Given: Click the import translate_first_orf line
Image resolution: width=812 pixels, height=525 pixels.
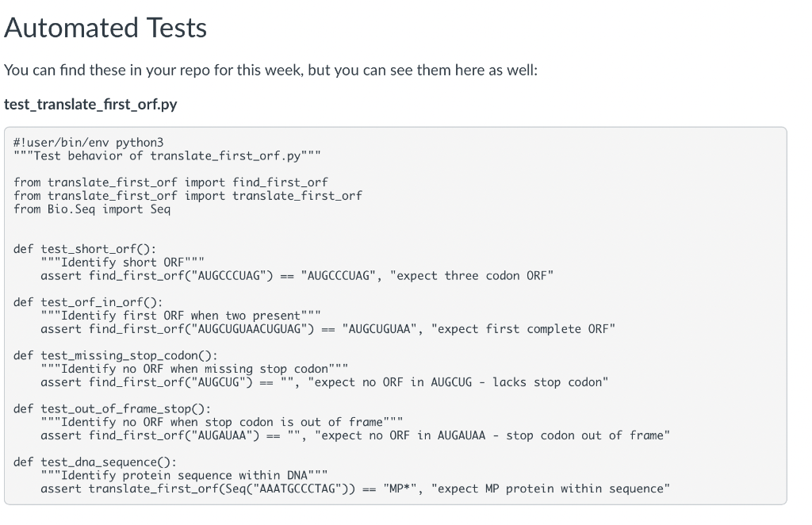Looking at the screenshot, I should tap(188, 196).
